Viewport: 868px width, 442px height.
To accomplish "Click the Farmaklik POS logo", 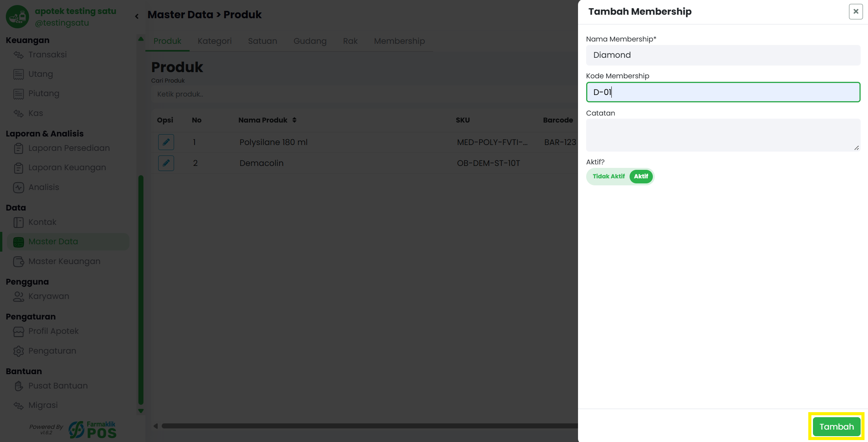I will pyautogui.click(x=93, y=430).
